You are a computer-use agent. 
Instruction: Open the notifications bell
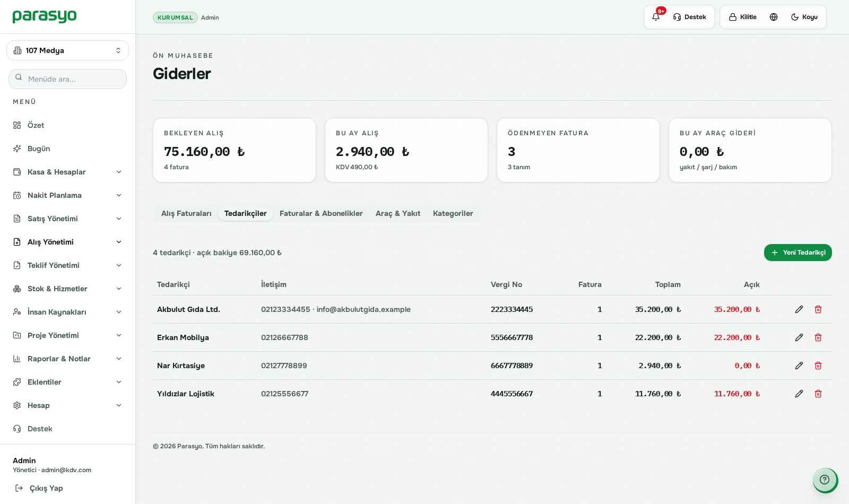pyautogui.click(x=656, y=17)
